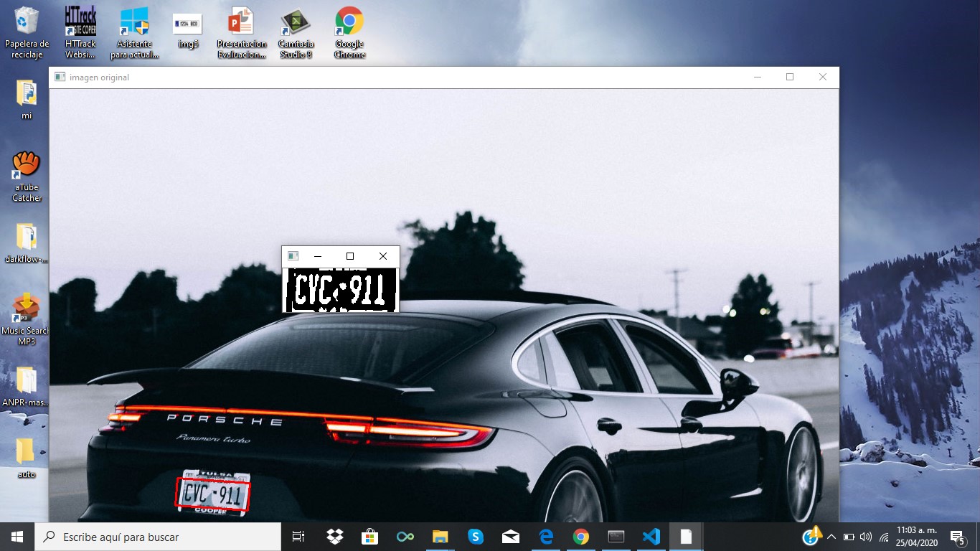This screenshot has width=980, height=551.
Task: Click the tray icon with the yellow warning triangle
Action: 812,535
